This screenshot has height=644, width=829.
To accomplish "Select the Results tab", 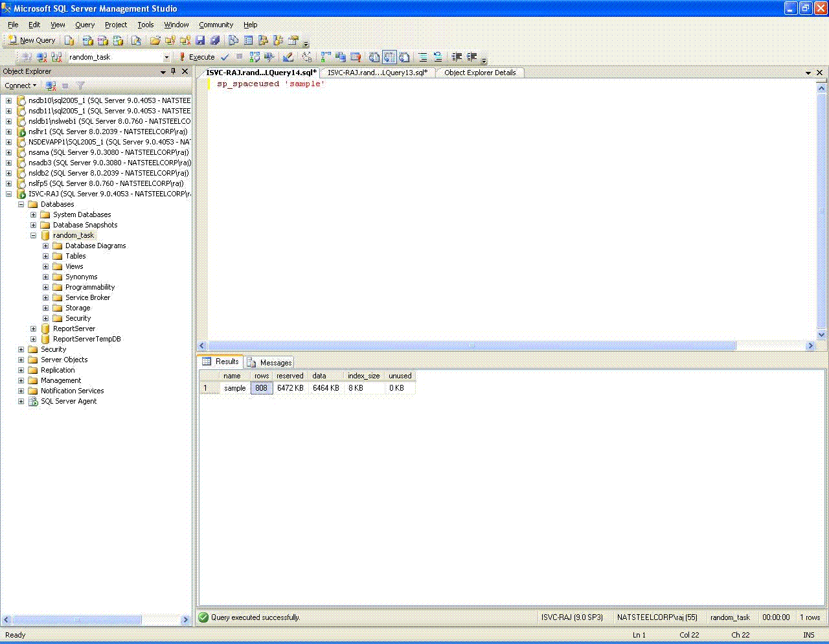I will click(221, 362).
